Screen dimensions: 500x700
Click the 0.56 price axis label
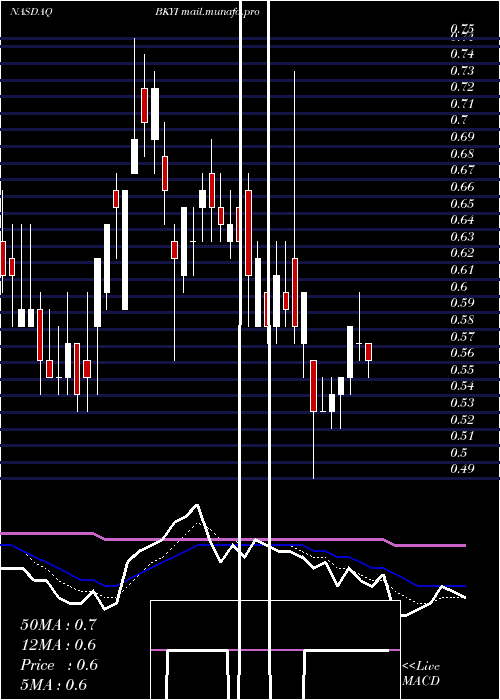coord(462,353)
